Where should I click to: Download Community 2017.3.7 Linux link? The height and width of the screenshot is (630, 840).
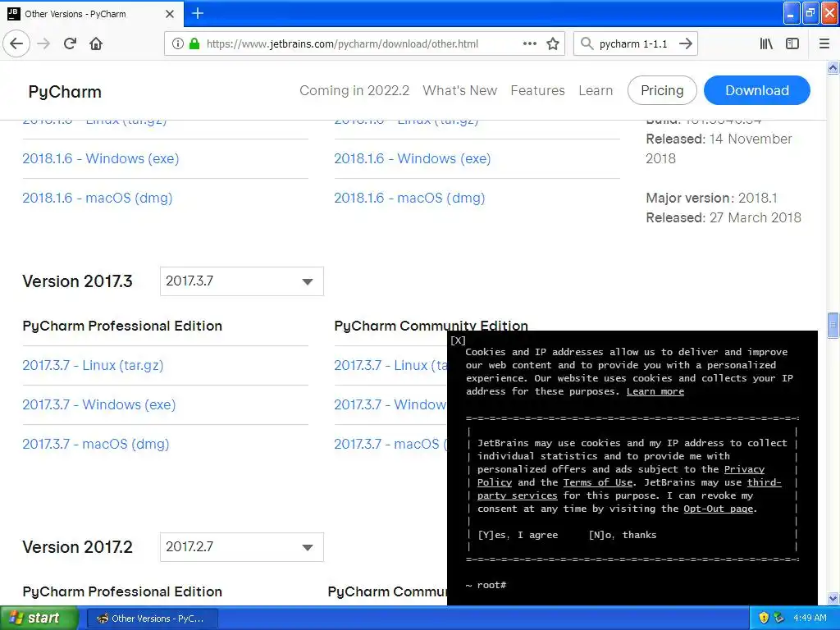(390, 365)
